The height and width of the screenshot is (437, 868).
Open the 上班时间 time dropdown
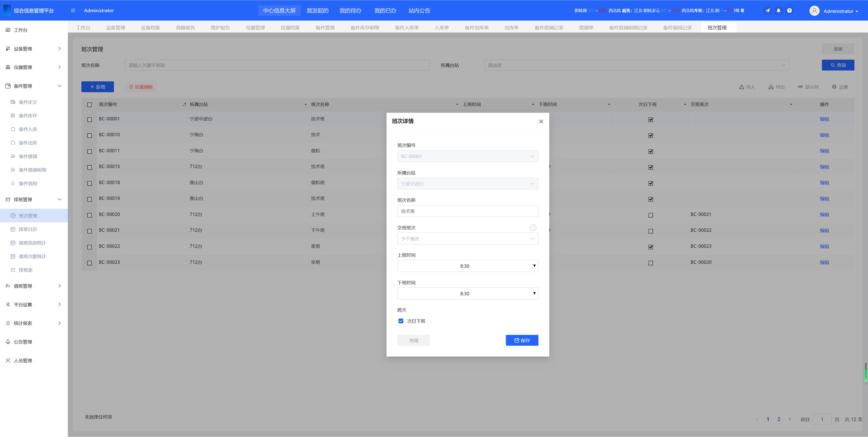pos(467,266)
